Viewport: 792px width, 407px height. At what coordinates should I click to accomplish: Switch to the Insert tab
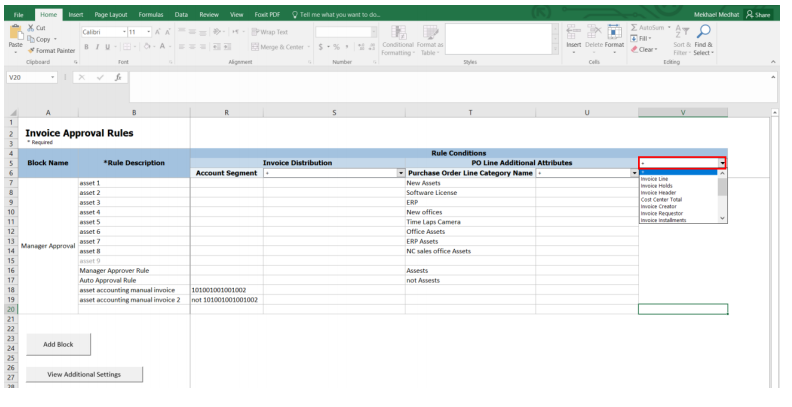coord(76,15)
